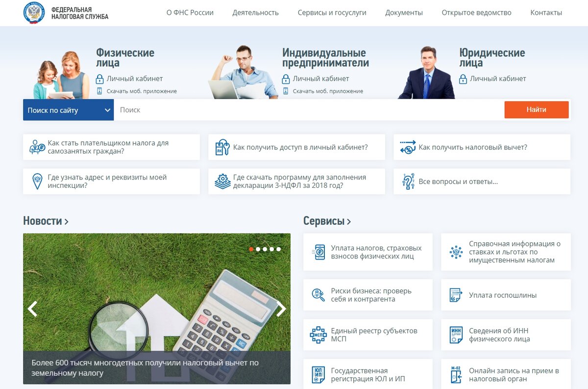Select the second news carousel dot
The image size is (588, 389).
(x=258, y=249)
